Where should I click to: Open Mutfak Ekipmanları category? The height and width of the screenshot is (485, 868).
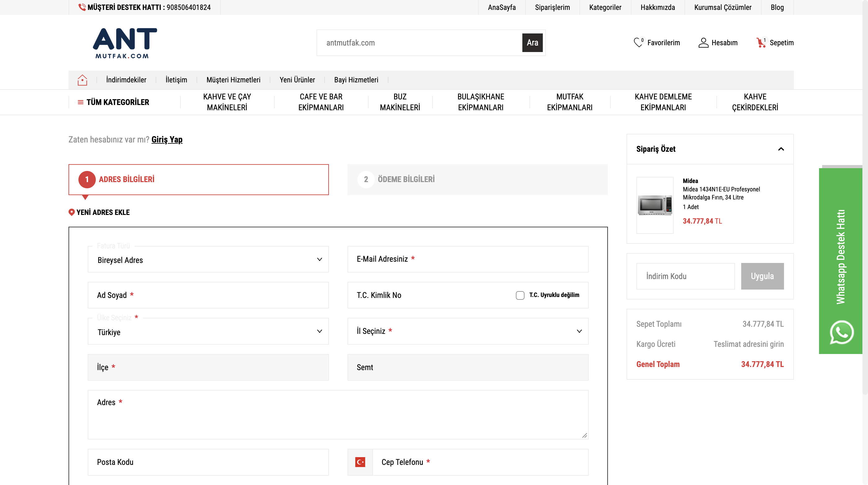click(x=569, y=102)
